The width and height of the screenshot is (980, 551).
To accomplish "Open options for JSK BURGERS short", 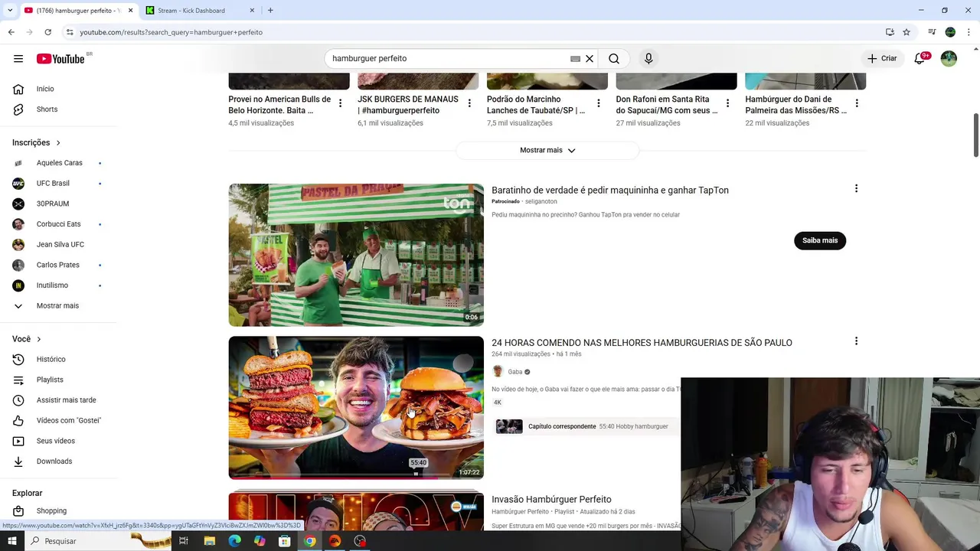I will pos(469,103).
